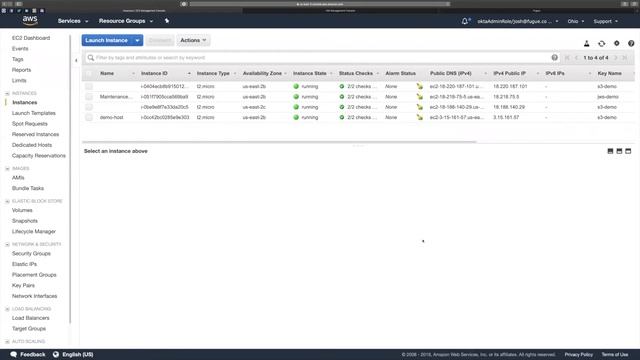Show bottom pane minimized layout icon
The image size is (640, 360).
pyautogui.click(x=610, y=151)
